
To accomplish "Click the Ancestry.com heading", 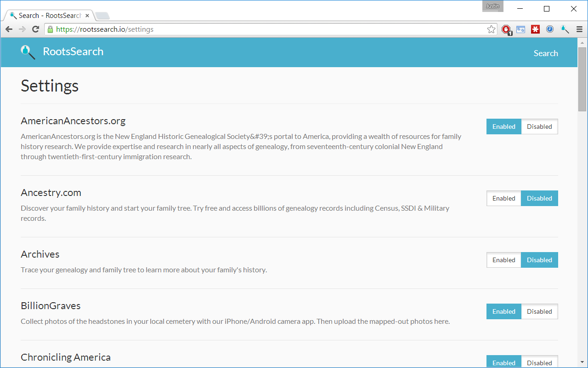I will pyautogui.click(x=51, y=193).
